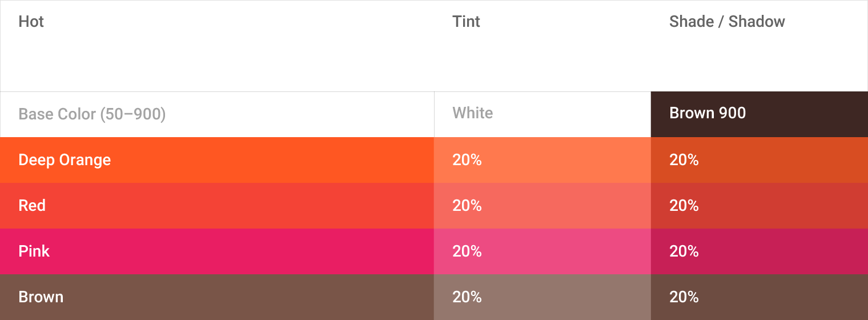This screenshot has height=320, width=868.
Task: Pick the Pink 20% shade cell
Action: [x=759, y=251]
